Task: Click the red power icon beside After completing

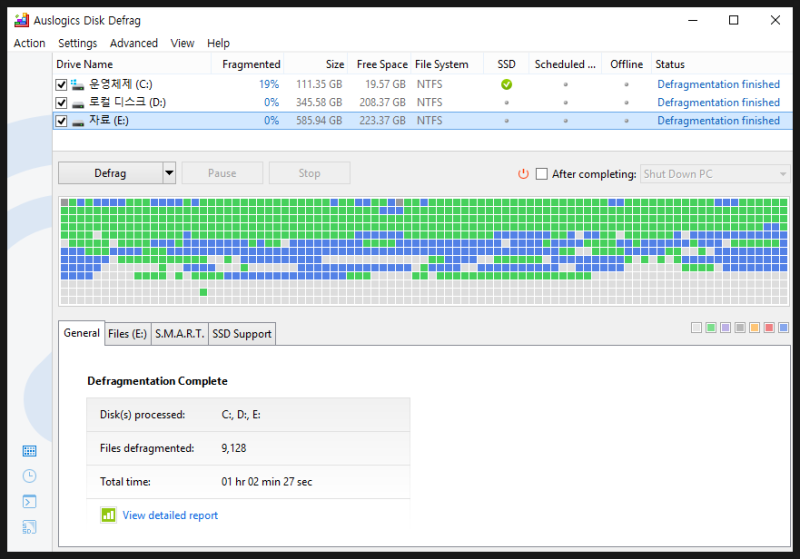Action: [x=523, y=174]
